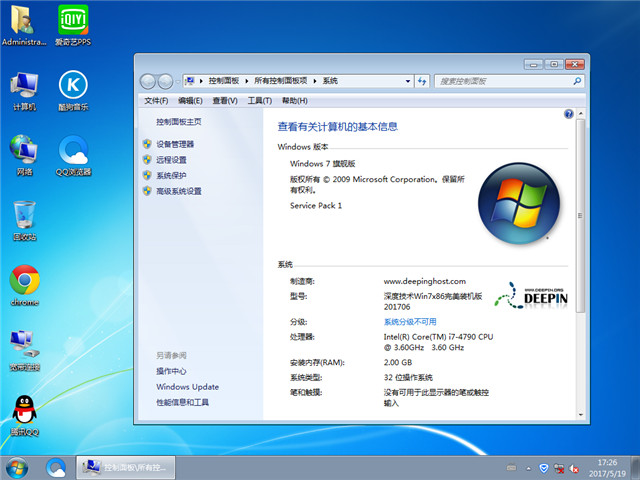Screen dimensions: 640x480
Task: Click the muted volume tray icon
Action: 574,468
